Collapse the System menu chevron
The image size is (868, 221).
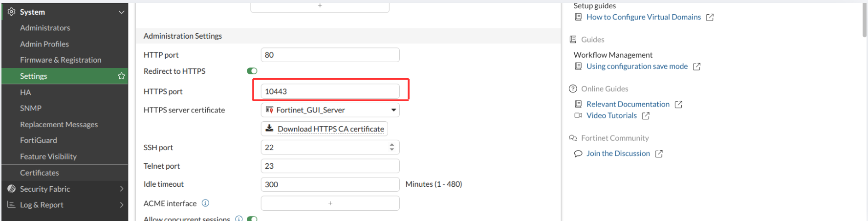(121, 12)
